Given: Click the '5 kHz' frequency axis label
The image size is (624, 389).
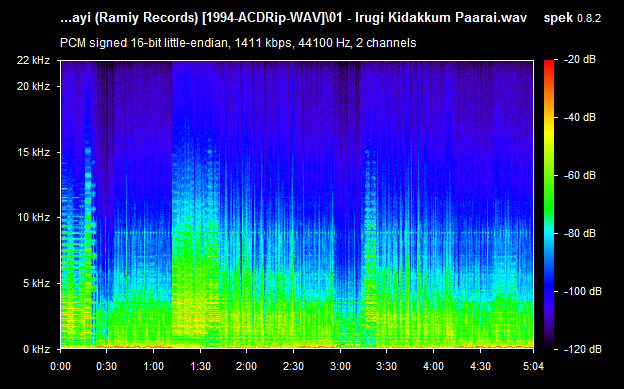Looking at the screenshot, I should coord(36,283).
